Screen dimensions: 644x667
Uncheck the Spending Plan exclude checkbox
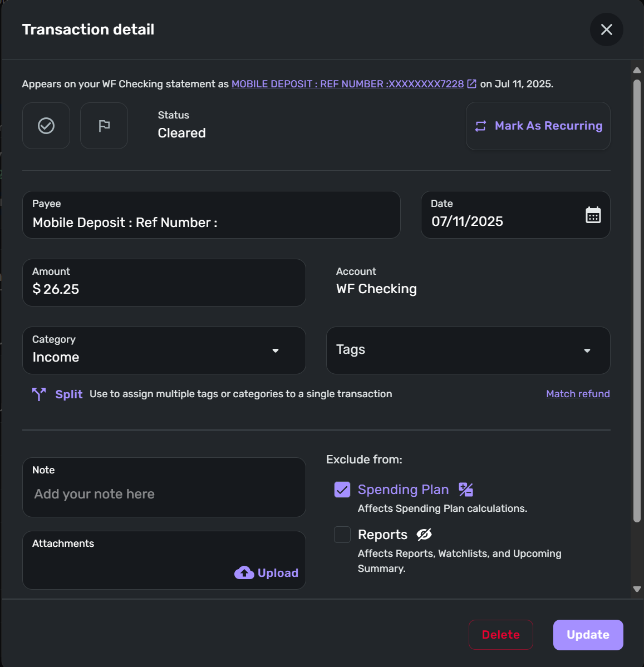[342, 490]
